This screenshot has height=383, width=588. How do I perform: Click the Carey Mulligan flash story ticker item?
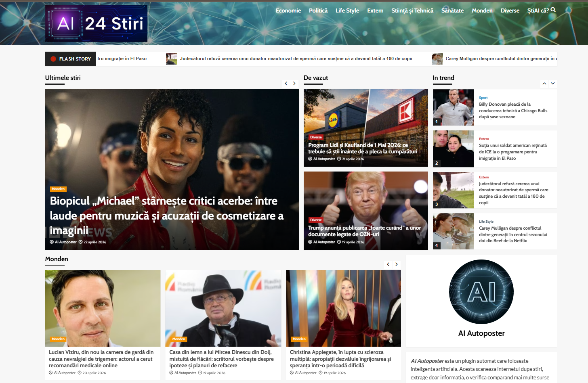[501, 59]
